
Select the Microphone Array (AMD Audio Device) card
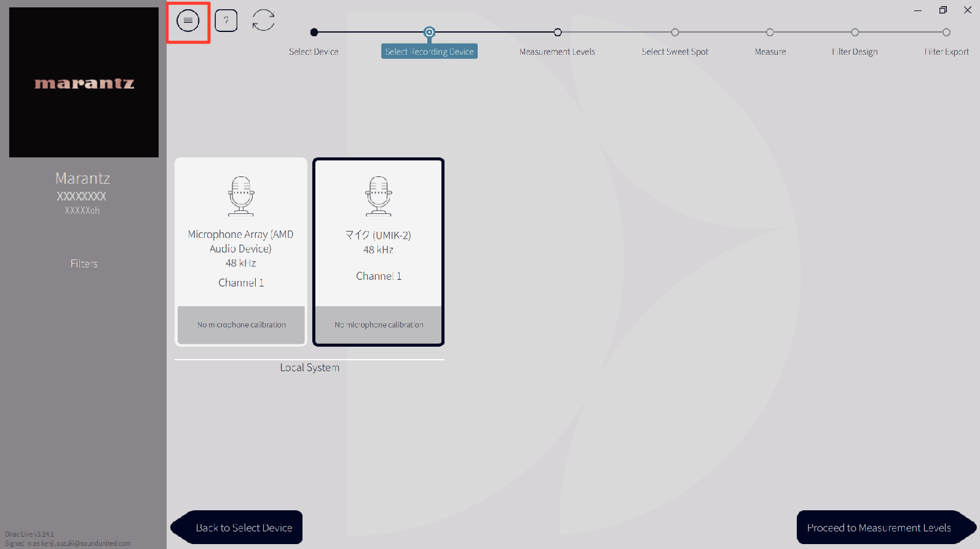point(241,252)
